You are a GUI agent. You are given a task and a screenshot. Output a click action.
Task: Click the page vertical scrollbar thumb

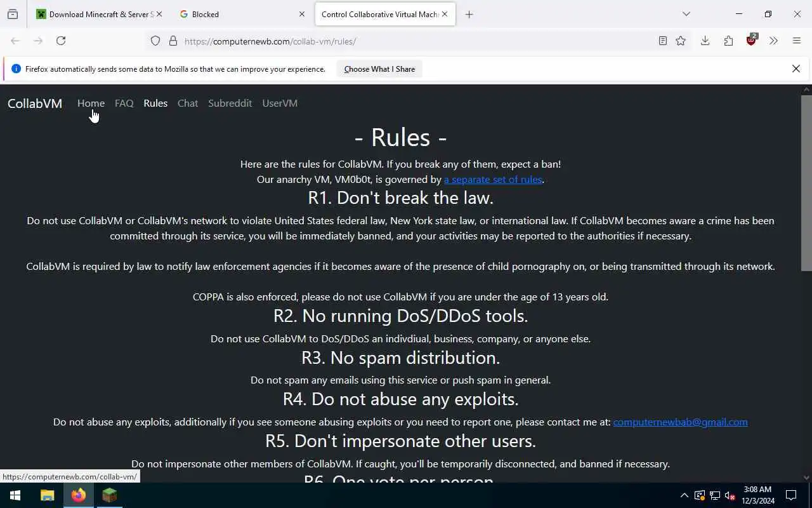806,183
